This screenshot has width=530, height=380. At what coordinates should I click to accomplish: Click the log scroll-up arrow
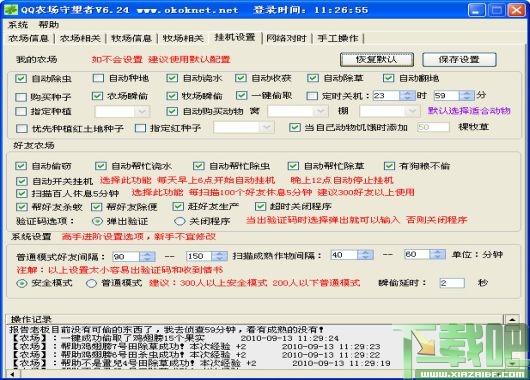pos(512,319)
